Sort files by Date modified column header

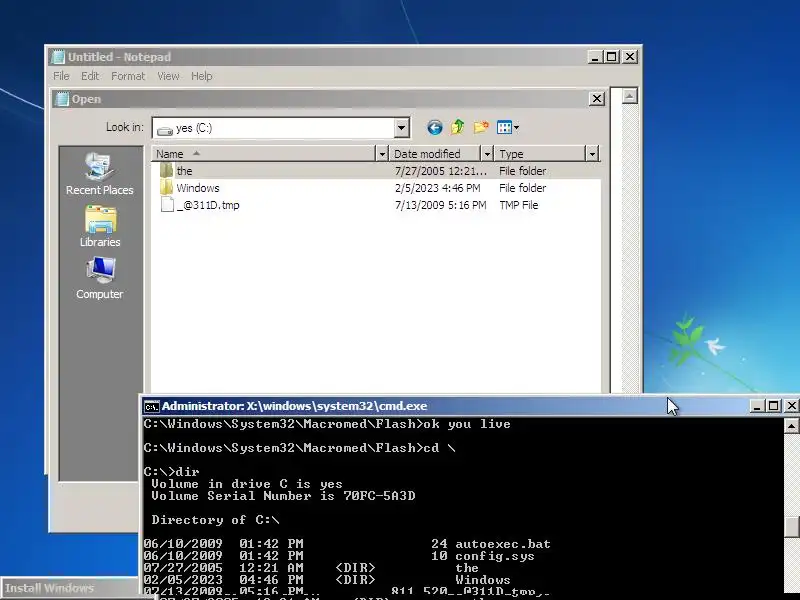[x=435, y=154]
